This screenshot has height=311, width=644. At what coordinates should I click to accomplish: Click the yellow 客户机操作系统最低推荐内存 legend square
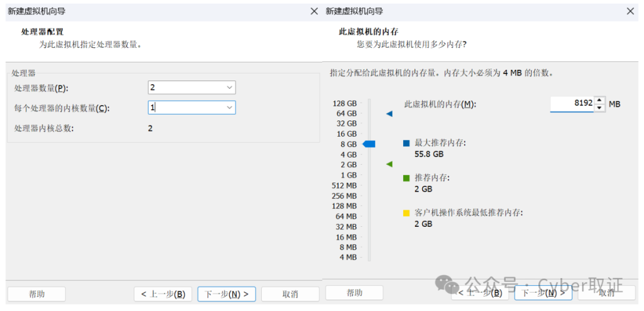(x=406, y=213)
